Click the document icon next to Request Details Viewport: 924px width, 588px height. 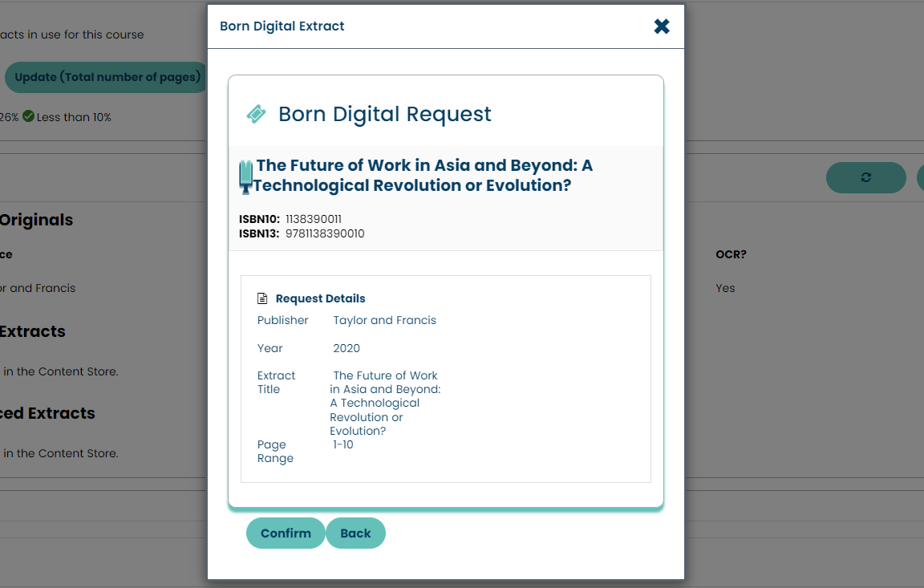(x=262, y=298)
